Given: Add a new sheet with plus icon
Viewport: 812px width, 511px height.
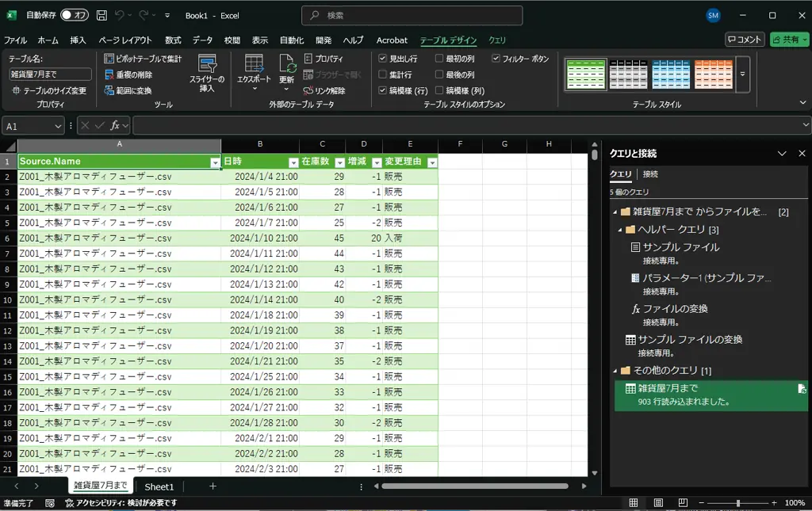Looking at the screenshot, I should [213, 486].
